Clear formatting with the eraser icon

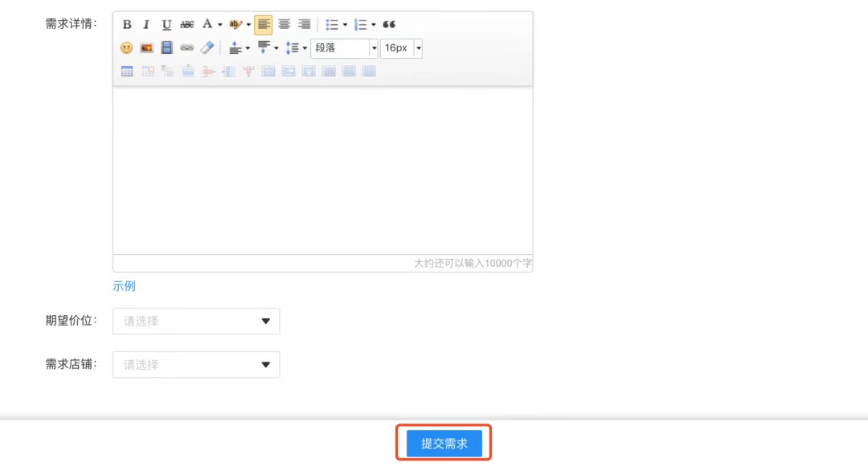[x=207, y=48]
